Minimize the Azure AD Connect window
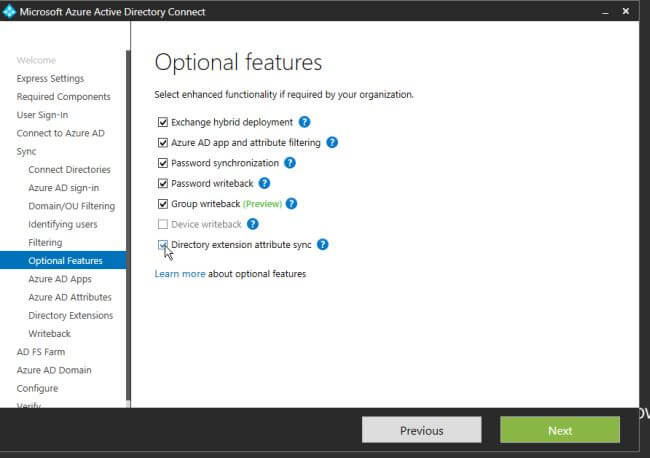The height and width of the screenshot is (458, 650). click(x=605, y=12)
